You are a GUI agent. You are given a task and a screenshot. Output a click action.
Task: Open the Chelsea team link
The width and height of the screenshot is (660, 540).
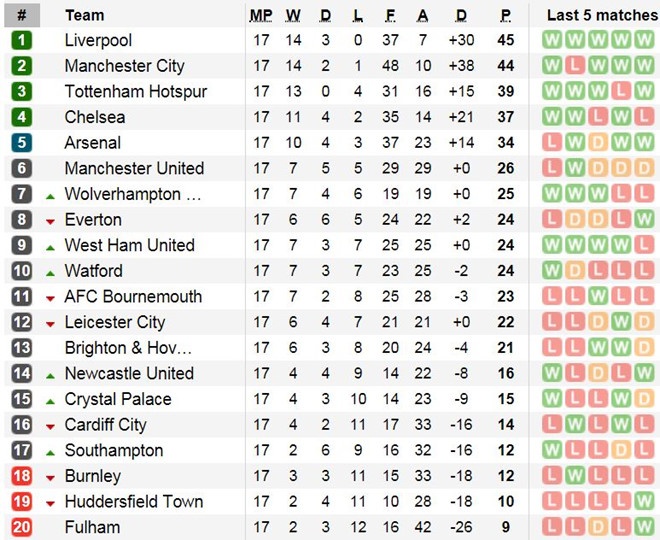point(95,117)
